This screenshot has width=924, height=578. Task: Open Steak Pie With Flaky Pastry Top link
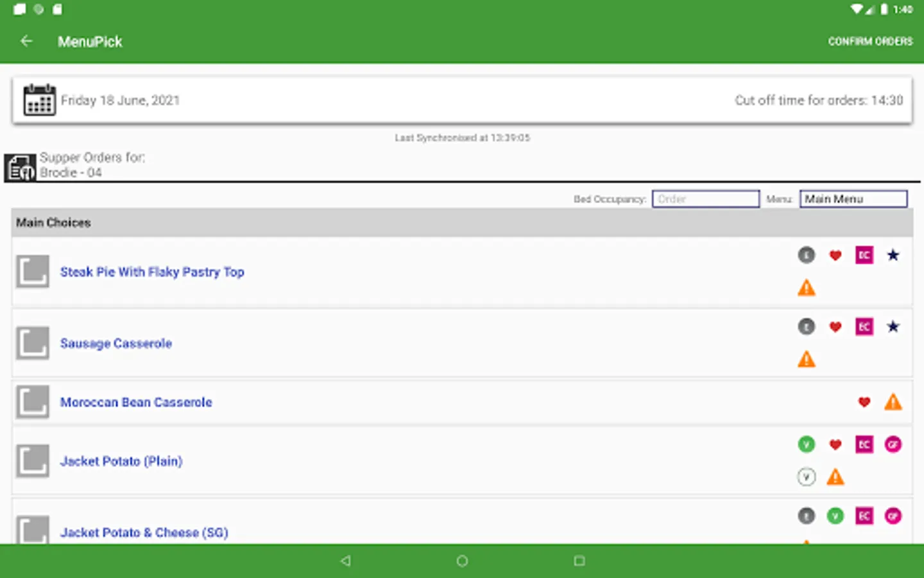[x=152, y=272]
